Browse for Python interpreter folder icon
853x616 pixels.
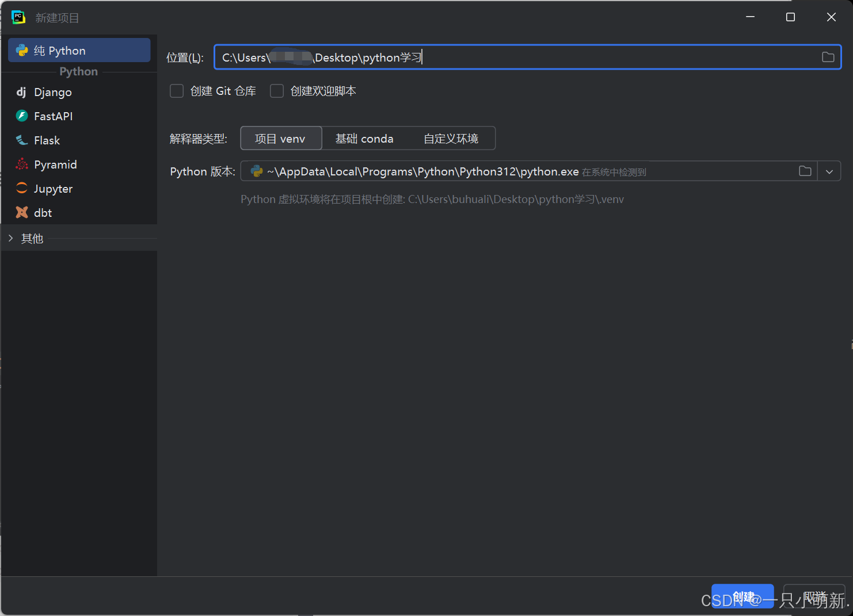click(x=805, y=171)
